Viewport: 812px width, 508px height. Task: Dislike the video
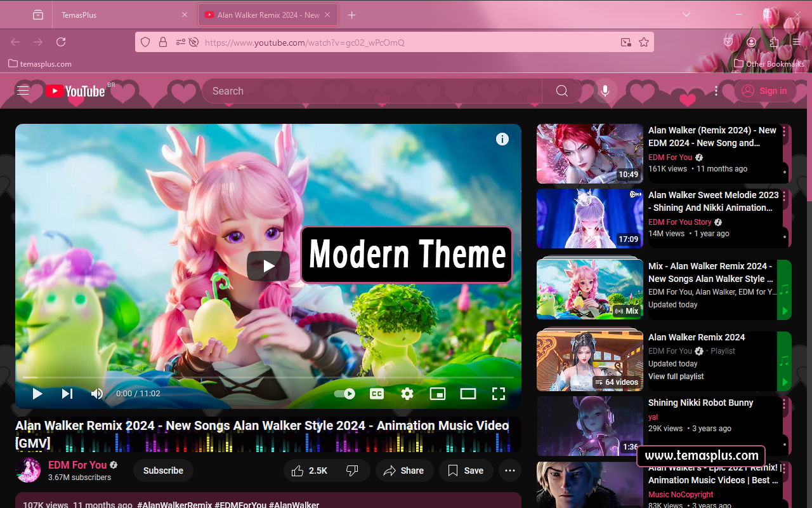pyautogui.click(x=353, y=471)
